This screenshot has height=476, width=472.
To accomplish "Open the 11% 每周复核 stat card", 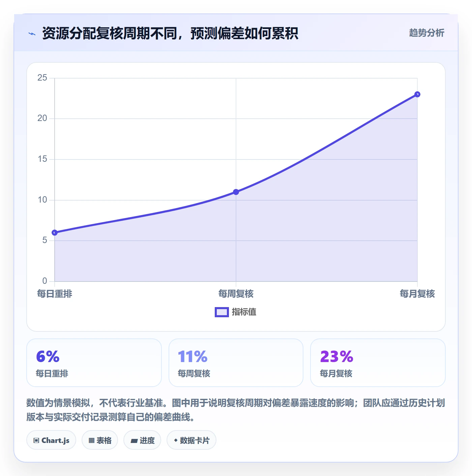I will 236,363.
